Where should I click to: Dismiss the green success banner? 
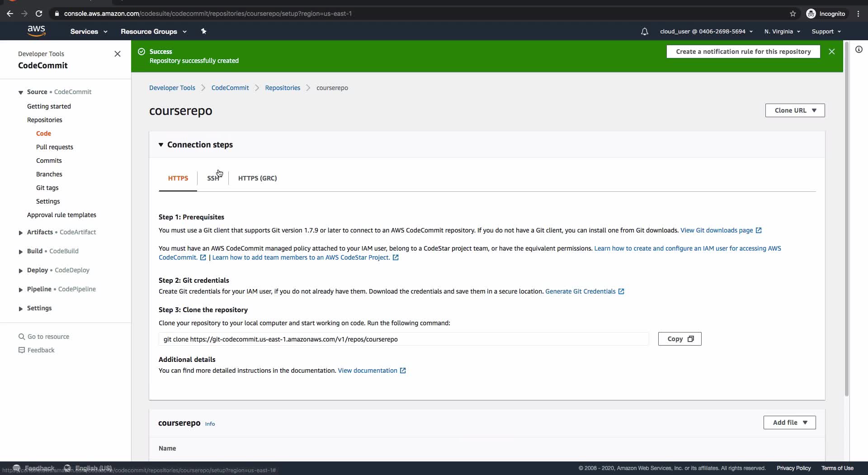(x=831, y=52)
